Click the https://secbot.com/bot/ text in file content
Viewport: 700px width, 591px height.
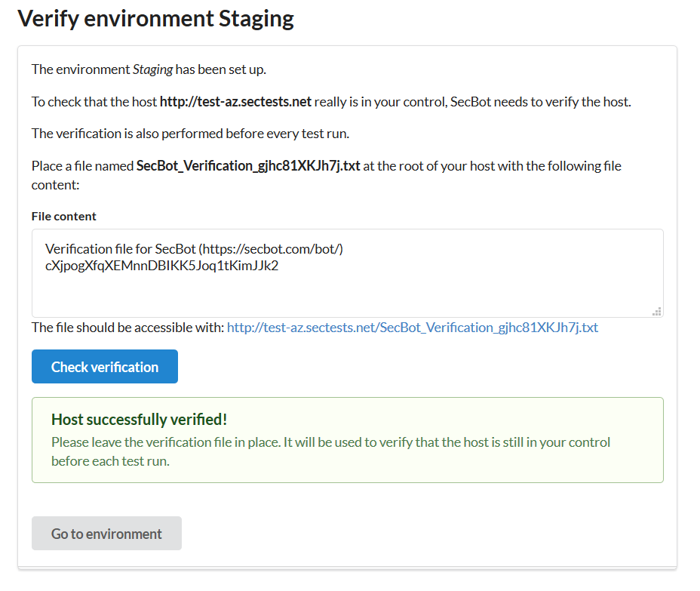272,249
